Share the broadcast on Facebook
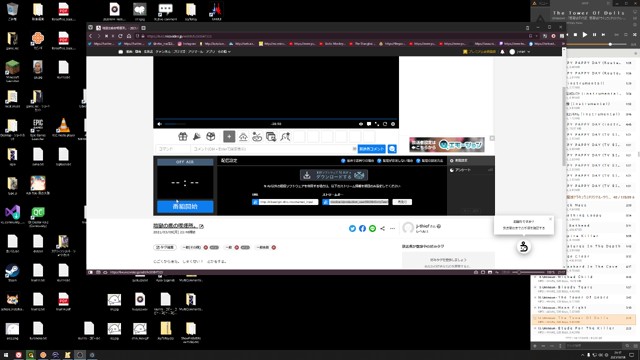 point(362,229)
